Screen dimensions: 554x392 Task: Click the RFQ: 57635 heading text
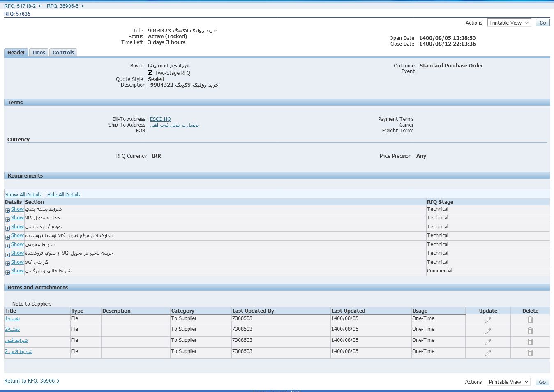[x=17, y=14]
